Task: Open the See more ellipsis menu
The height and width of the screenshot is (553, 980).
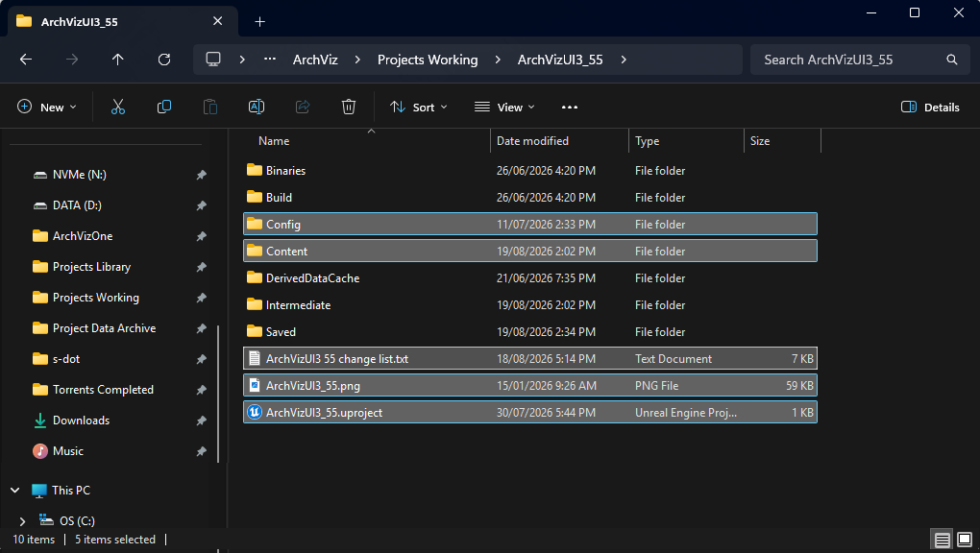Action: [570, 107]
